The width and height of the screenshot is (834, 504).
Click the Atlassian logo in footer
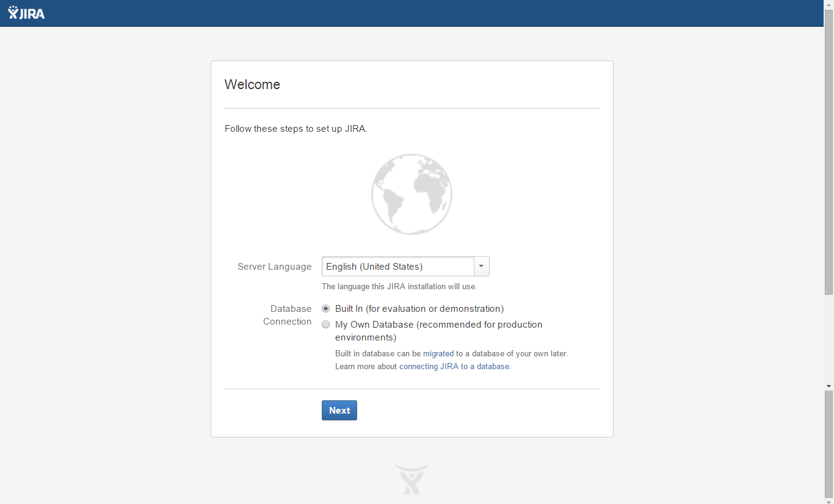[x=412, y=480]
